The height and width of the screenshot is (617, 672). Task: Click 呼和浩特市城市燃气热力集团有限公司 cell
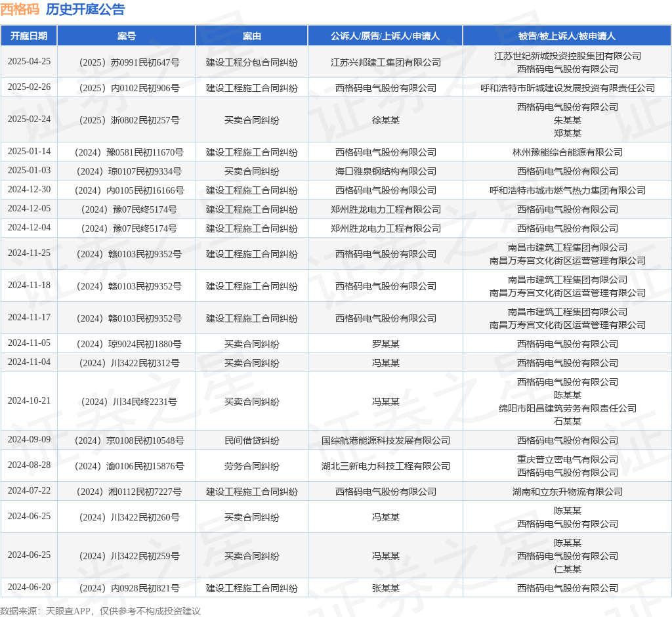[x=568, y=190]
